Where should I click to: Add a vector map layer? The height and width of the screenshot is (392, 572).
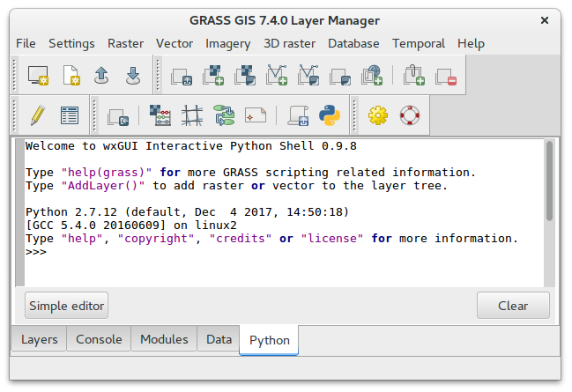point(277,76)
